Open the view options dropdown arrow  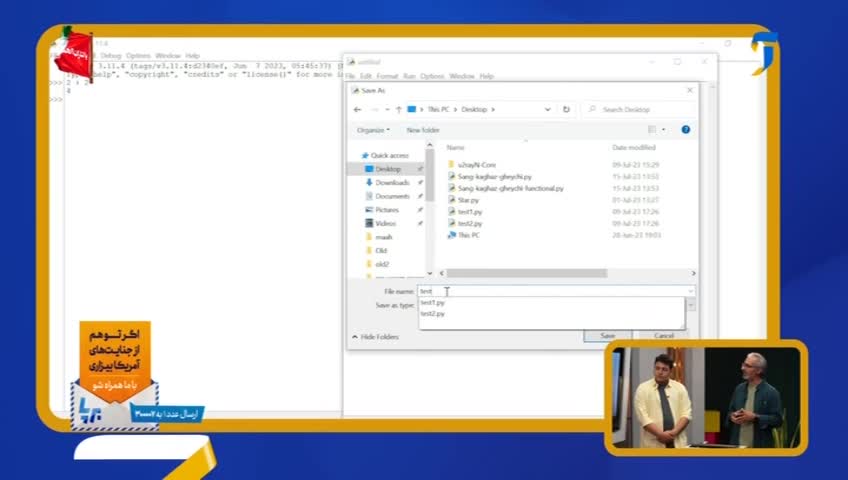664,130
